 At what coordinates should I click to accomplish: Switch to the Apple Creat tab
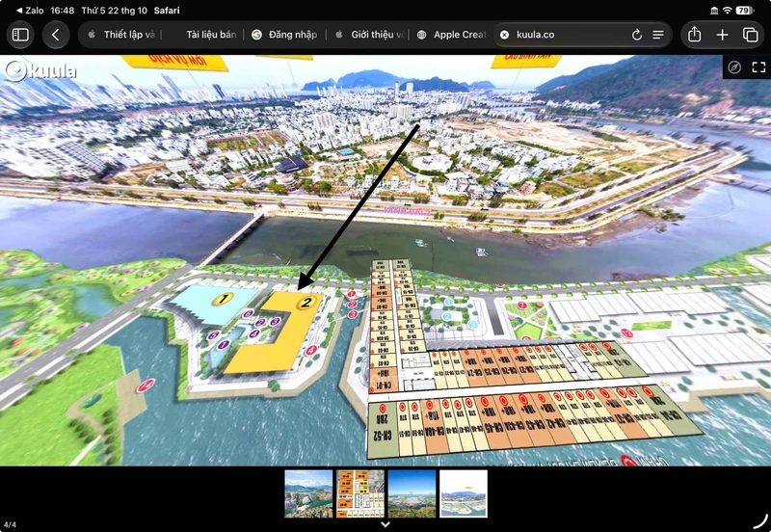click(x=452, y=35)
